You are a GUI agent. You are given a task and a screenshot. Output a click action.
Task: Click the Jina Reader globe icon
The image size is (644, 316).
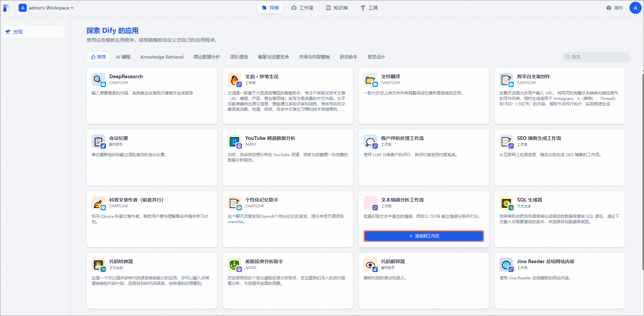(x=506, y=265)
